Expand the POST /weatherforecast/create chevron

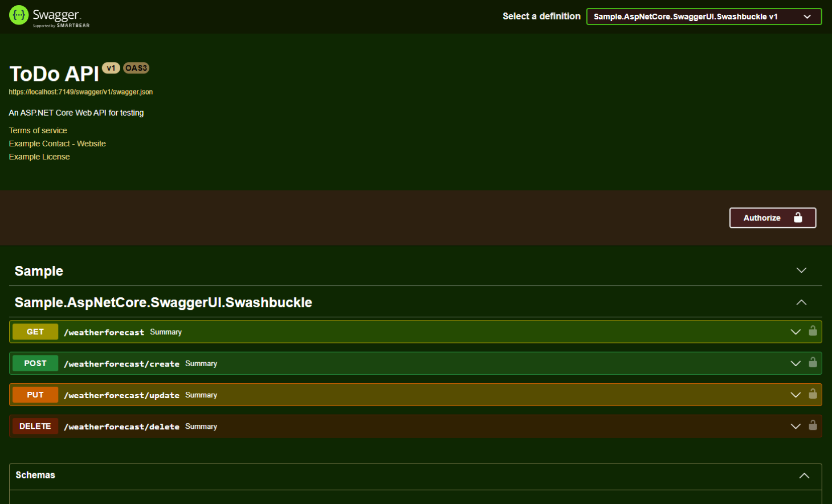click(x=796, y=363)
